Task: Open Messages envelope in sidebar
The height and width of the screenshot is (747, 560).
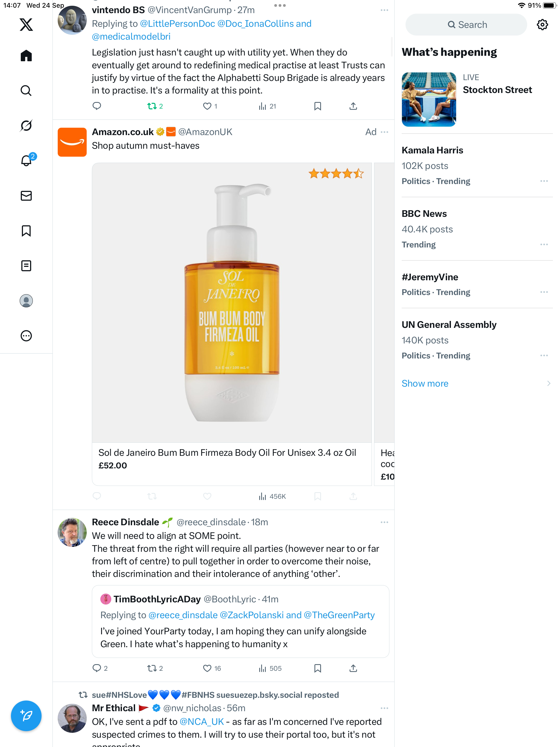Action: 26,196
